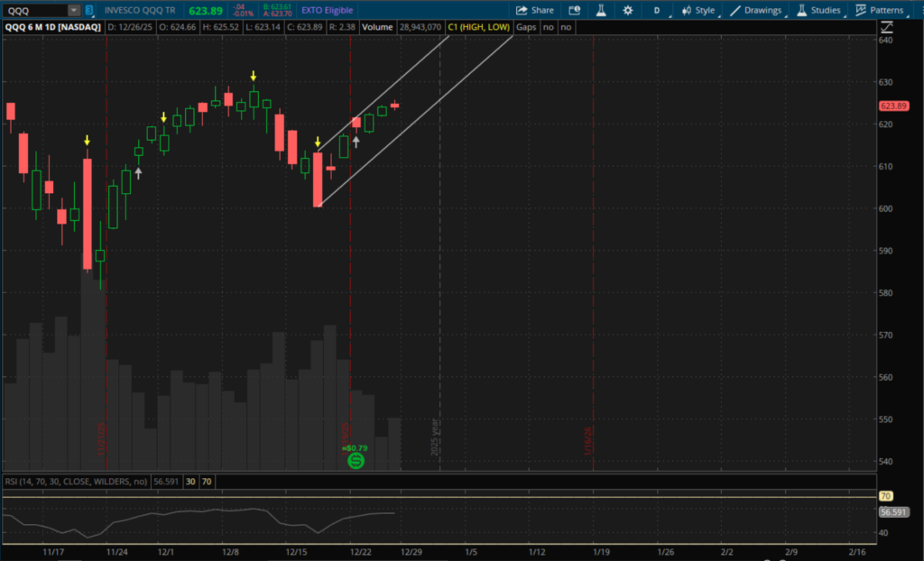This screenshot has height=561, width=924.
Task: Click the flask Edit Studies icon
Action: 599,10
